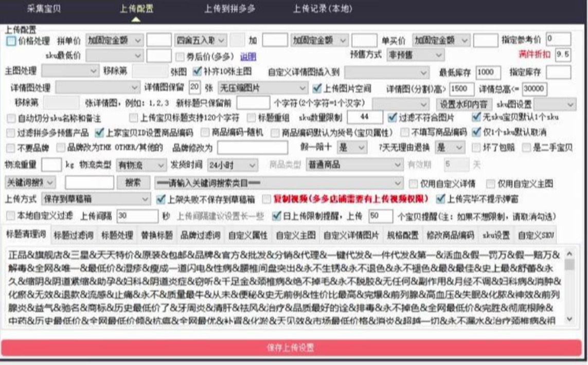Open 品牌过滤词 tab

click(200, 235)
